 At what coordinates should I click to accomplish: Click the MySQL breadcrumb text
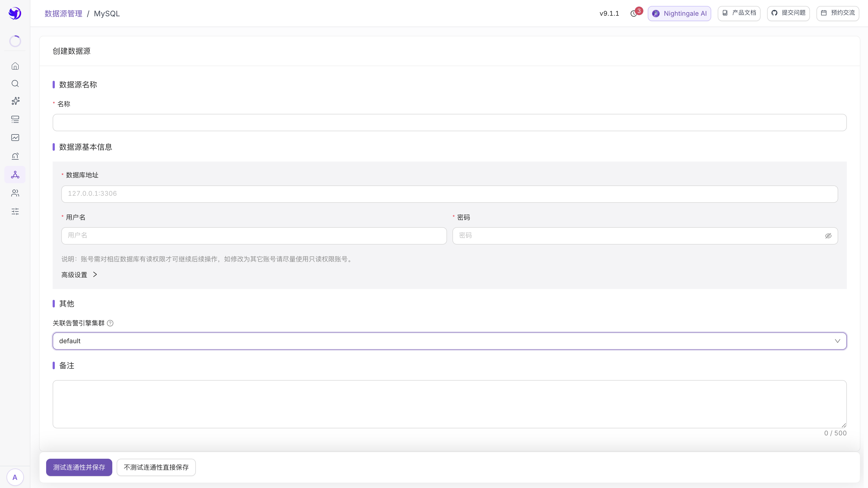[107, 14]
